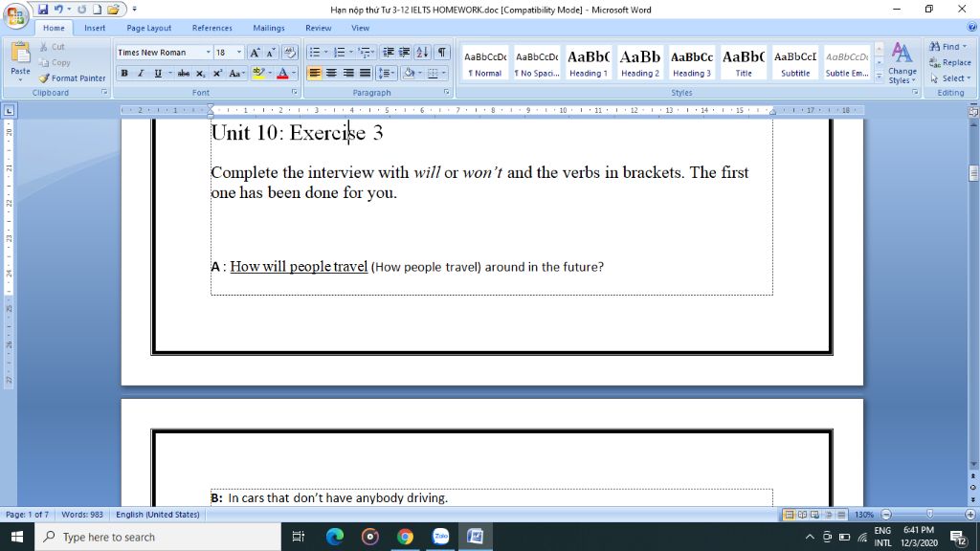This screenshot has height=551, width=980.
Task: Toggle Justify alignment
Action: tap(365, 73)
